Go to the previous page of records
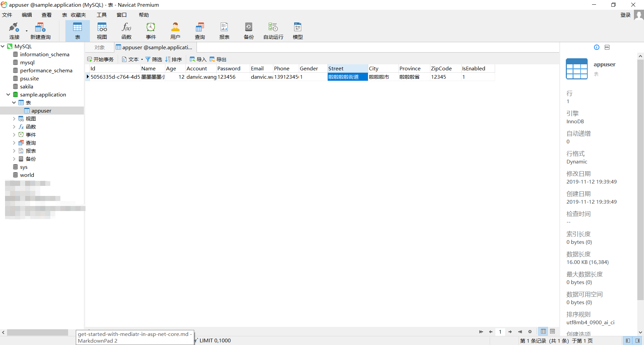The width and height of the screenshot is (644, 345). 491,332
